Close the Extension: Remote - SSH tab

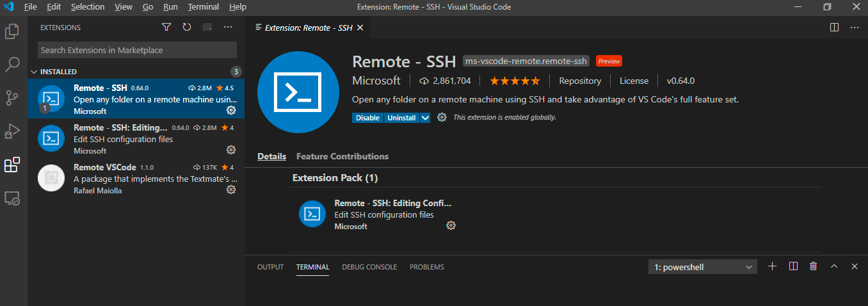pos(360,28)
